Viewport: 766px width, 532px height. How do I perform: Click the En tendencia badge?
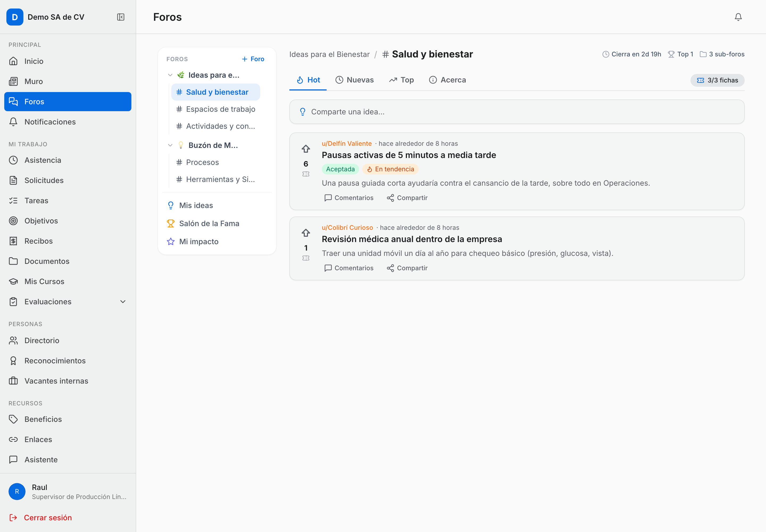point(390,169)
